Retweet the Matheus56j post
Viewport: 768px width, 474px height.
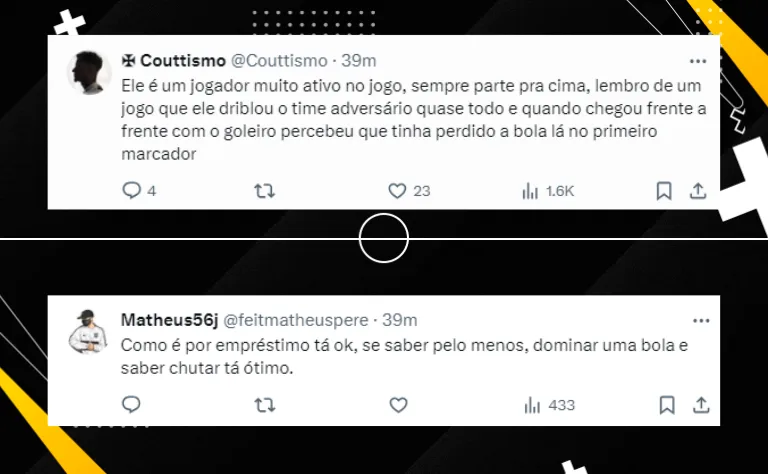click(x=264, y=405)
